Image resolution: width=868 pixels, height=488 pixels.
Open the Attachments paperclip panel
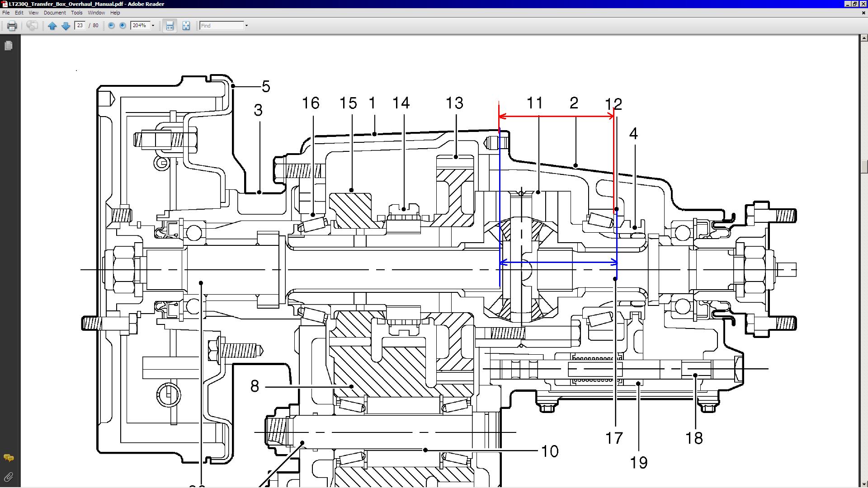(x=8, y=477)
